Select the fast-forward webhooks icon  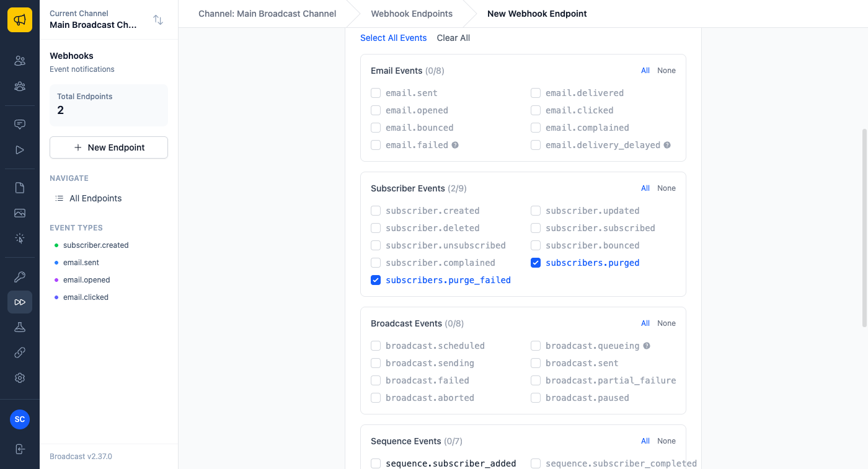(x=20, y=302)
